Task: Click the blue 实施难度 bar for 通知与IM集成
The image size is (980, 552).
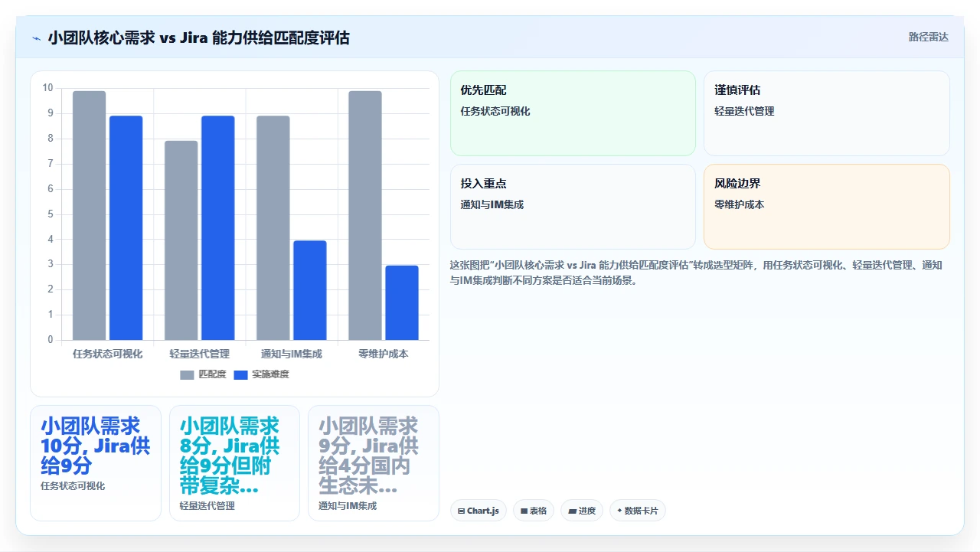Action: pos(310,290)
